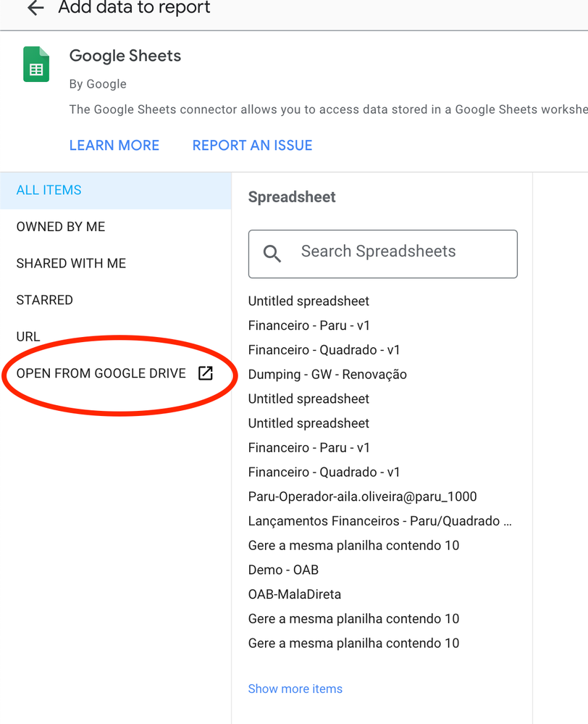Click Show more items link
Image resolution: width=588 pixels, height=724 pixels.
click(295, 689)
